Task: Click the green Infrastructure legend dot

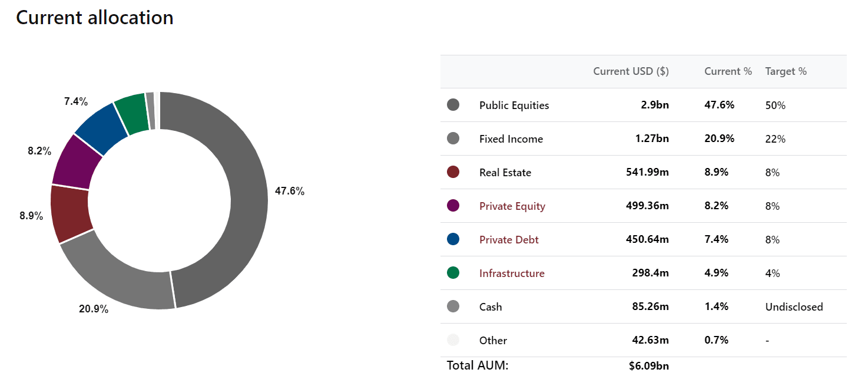Action: click(453, 273)
